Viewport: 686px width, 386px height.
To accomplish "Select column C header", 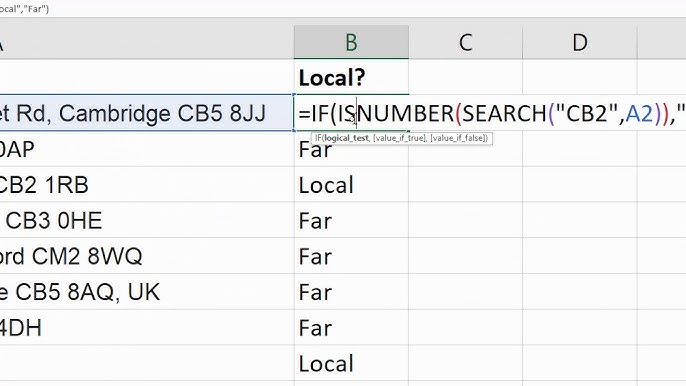I will coord(466,42).
